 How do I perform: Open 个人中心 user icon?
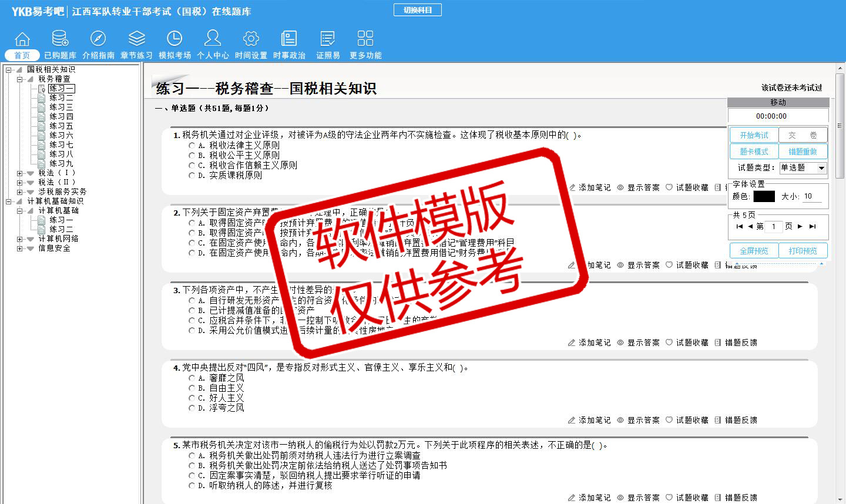click(x=213, y=39)
